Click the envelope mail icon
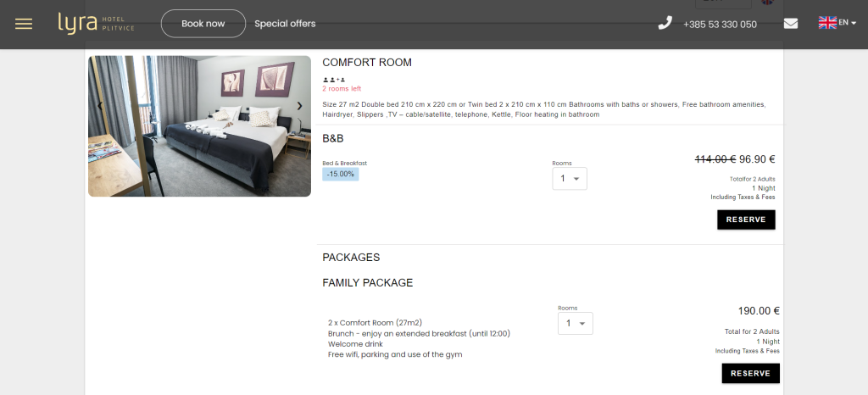 [791, 24]
